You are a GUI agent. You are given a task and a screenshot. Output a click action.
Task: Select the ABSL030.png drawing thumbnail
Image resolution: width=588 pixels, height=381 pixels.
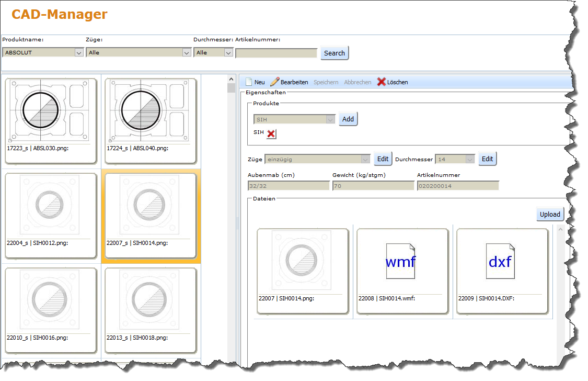(x=51, y=110)
